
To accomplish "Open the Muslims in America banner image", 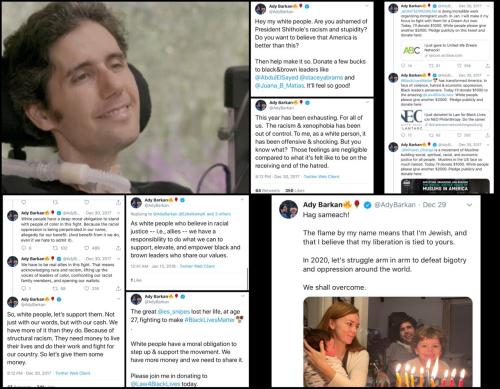I will point(445,186).
